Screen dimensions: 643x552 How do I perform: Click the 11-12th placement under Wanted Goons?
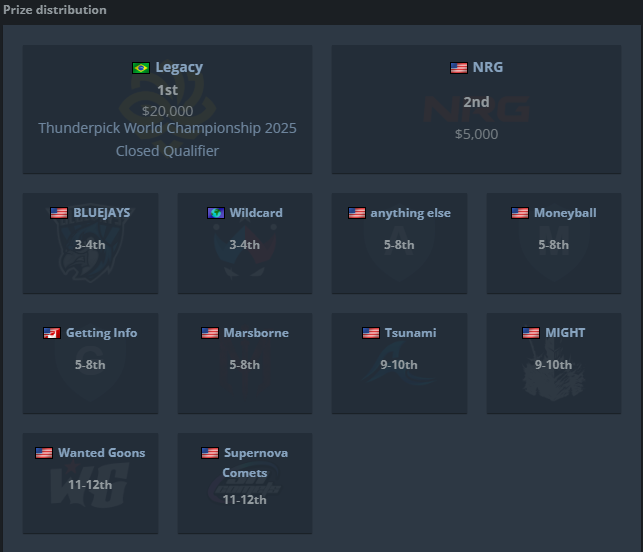coord(90,485)
